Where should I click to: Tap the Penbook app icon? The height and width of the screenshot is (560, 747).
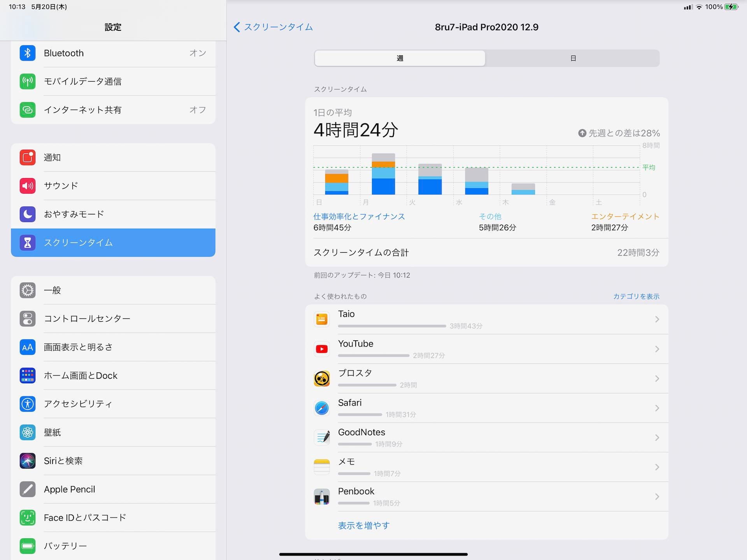(x=322, y=497)
